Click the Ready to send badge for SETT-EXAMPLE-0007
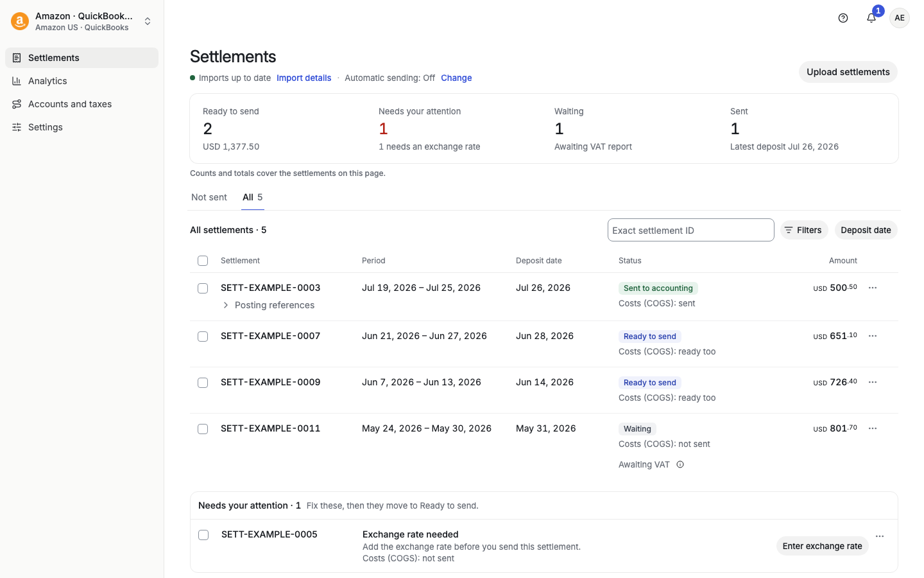Screen dimensions: 924x578 click(x=650, y=337)
